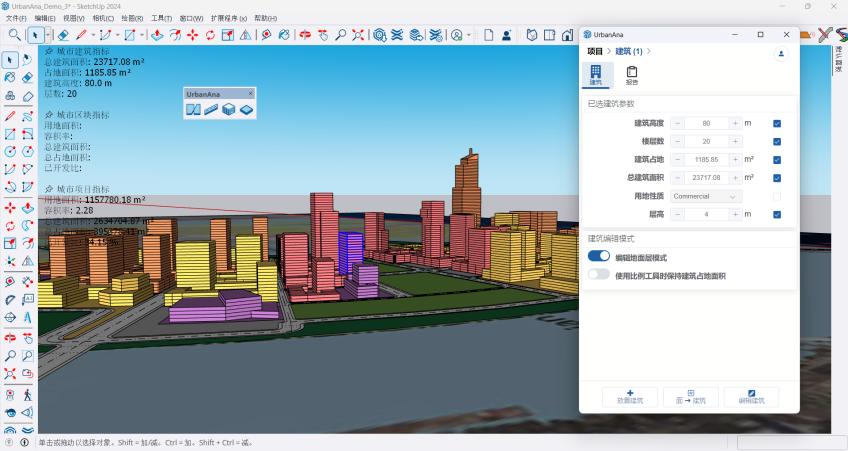Select the Circle tool in left toolbar
Image resolution: width=848 pixels, height=451 pixels.
click(10, 152)
